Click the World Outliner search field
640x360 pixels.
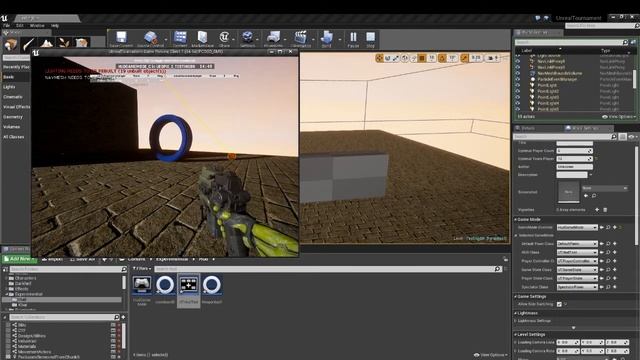(x=571, y=42)
